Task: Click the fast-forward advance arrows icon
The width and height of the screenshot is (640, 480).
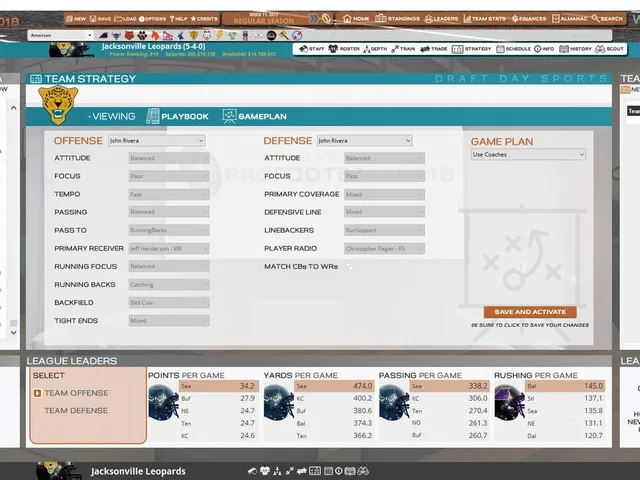Action: (314, 18)
